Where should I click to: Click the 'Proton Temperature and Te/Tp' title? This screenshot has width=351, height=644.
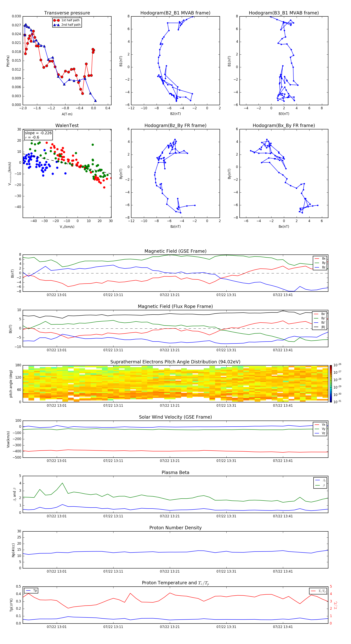(x=175, y=583)
